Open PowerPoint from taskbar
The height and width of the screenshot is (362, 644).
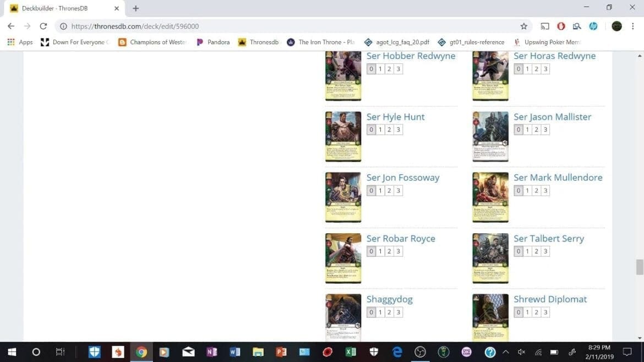point(281,352)
